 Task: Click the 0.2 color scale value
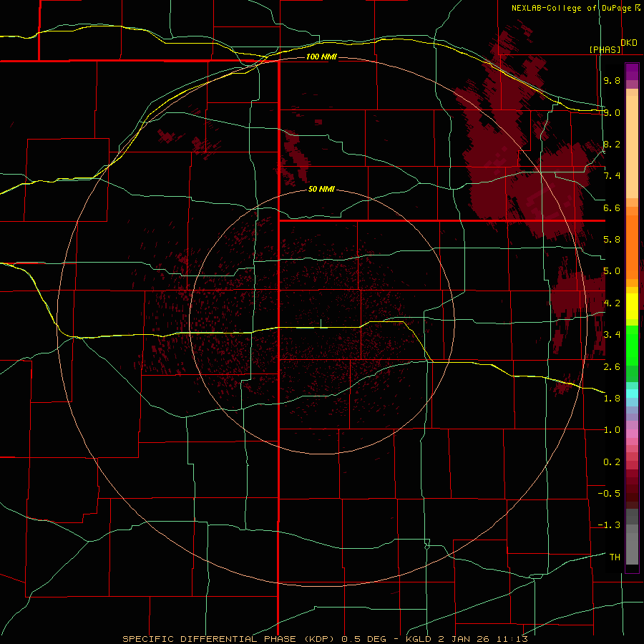(x=612, y=462)
